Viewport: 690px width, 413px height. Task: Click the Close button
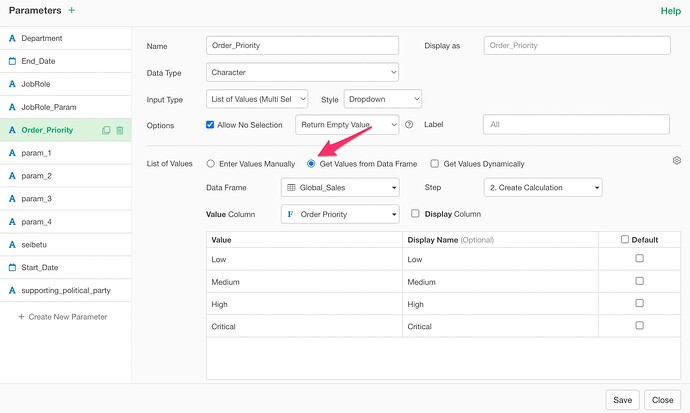click(662, 400)
